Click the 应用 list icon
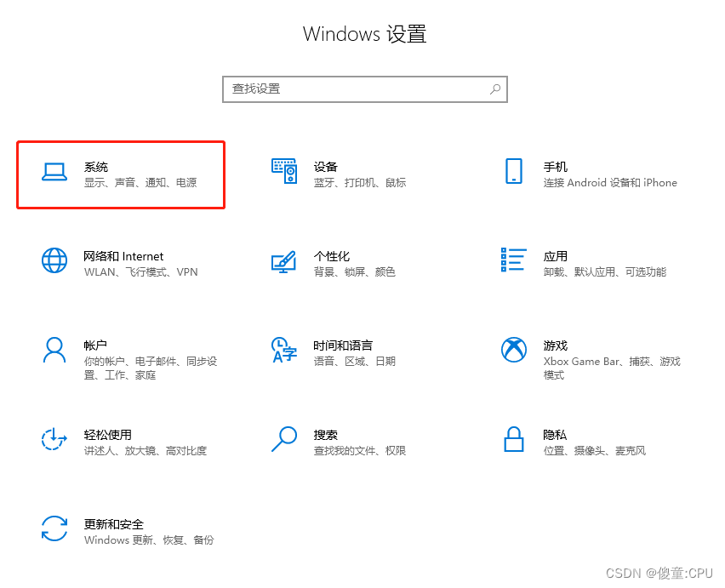Screen dimensions: 725x588 click(x=514, y=260)
